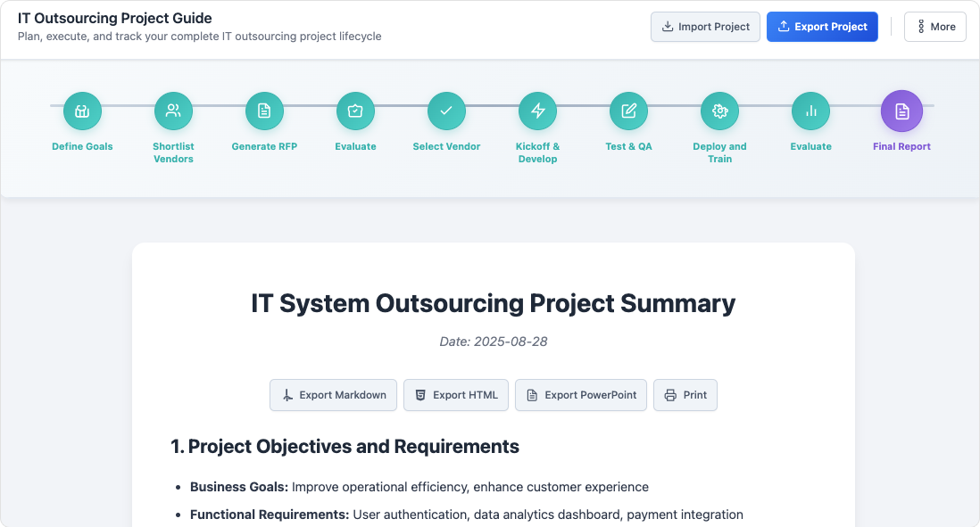Viewport: 980px width, 527px height.
Task: Open the Define Goals step icon
Action: point(82,111)
